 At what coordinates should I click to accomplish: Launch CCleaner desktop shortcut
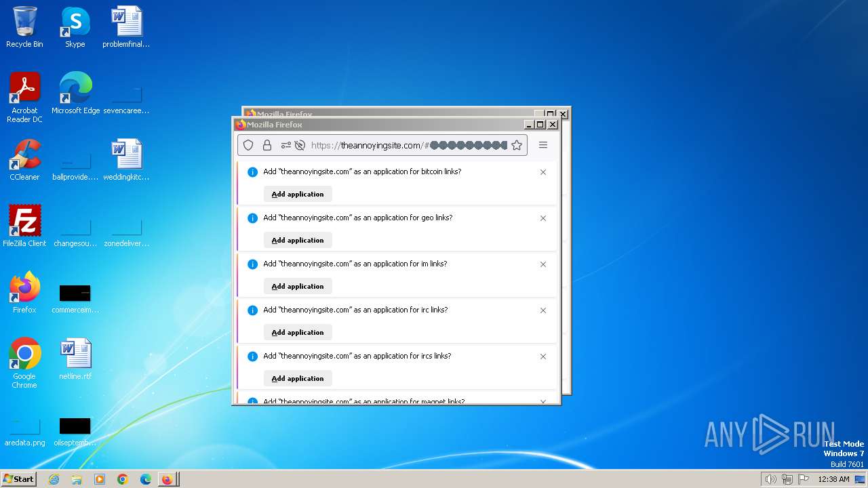[24, 161]
